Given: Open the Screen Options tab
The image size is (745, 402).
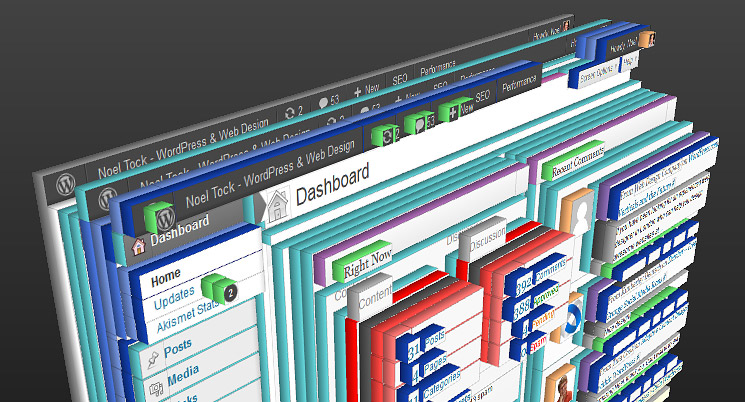Looking at the screenshot, I should [x=598, y=72].
